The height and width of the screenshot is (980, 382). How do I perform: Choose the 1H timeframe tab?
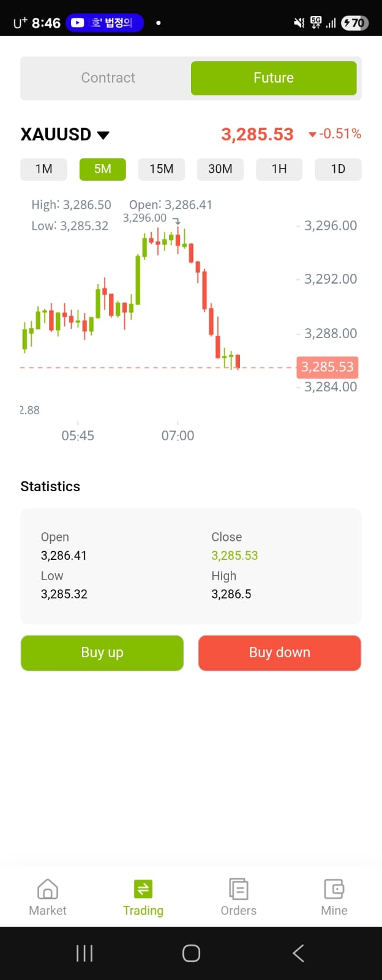click(279, 169)
